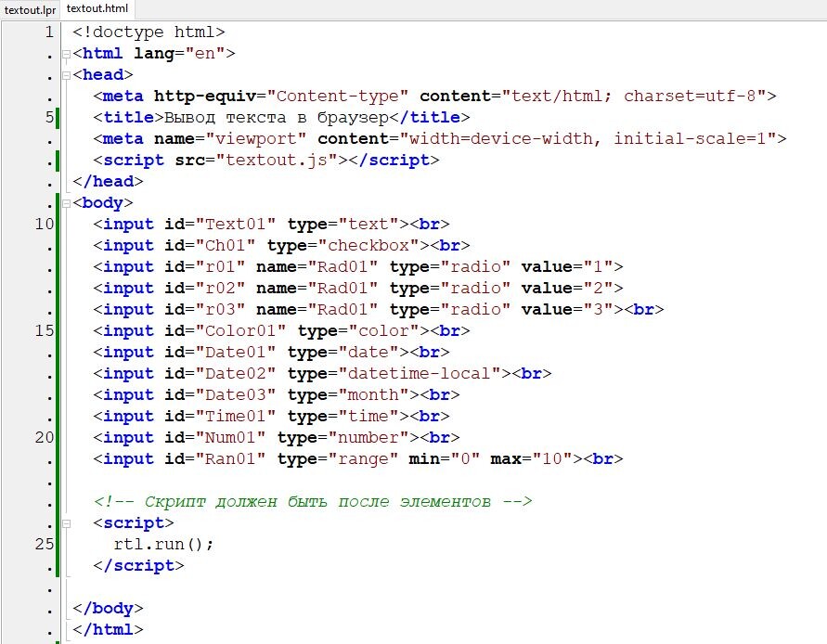
Task: Click line number 15 in gutter
Action: coord(45,330)
